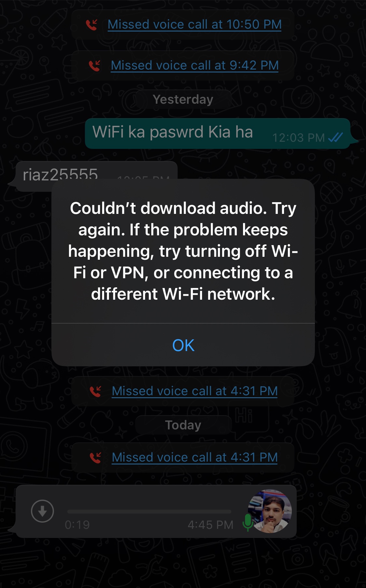Tap the blue double-check read receipt
Image resolution: width=366 pixels, height=588 pixels.
[x=335, y=137]
